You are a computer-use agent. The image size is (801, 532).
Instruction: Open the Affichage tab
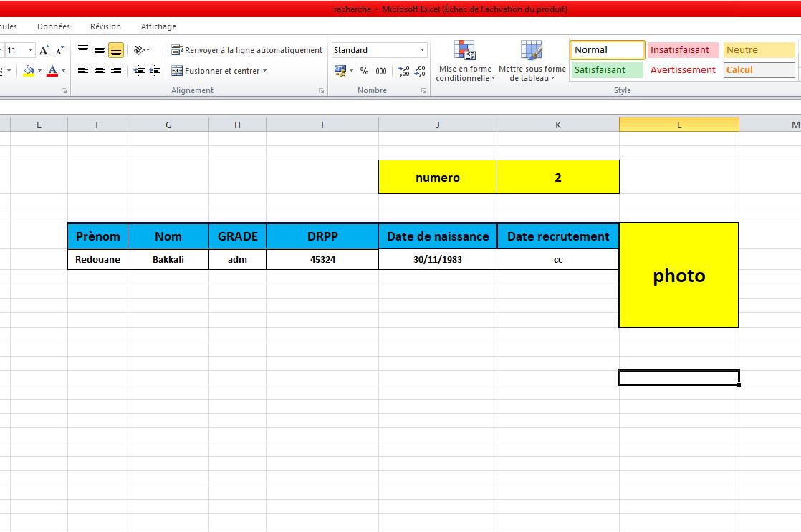pos(158,26)
